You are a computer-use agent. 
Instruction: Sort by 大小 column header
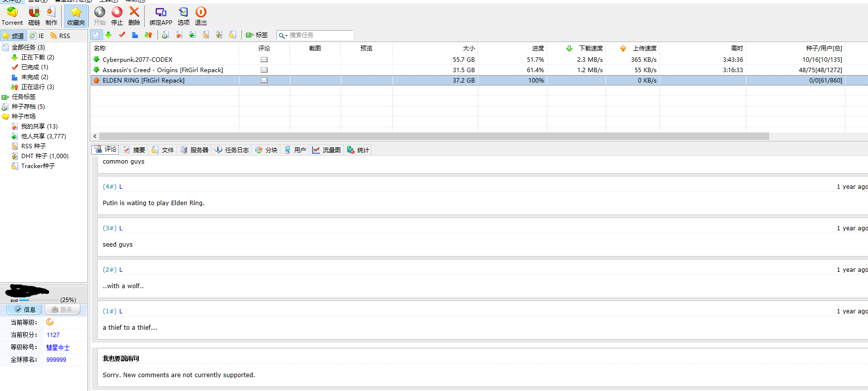(435, 48)
